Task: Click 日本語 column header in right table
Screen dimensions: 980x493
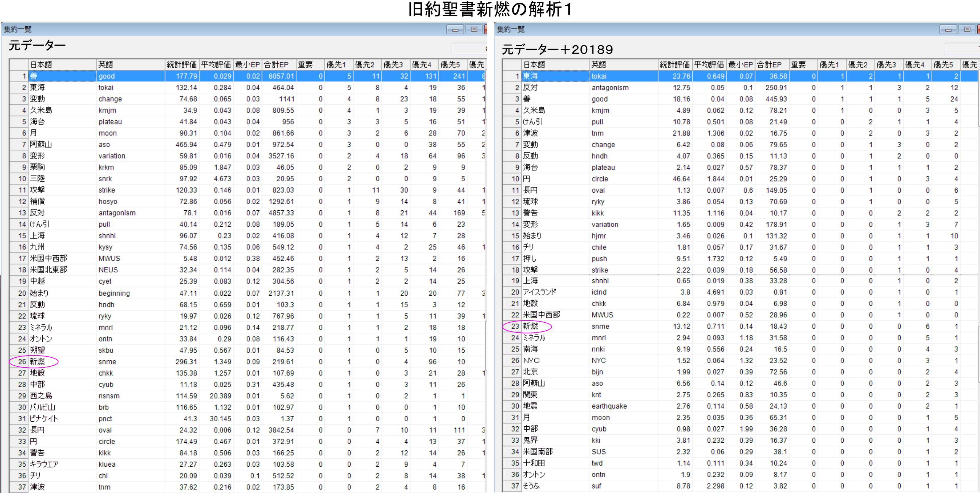Action: tap(555, 65)
